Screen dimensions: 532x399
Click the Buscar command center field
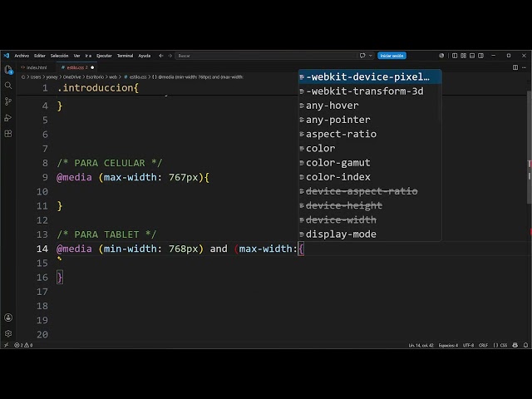click(x=264, y=56)
